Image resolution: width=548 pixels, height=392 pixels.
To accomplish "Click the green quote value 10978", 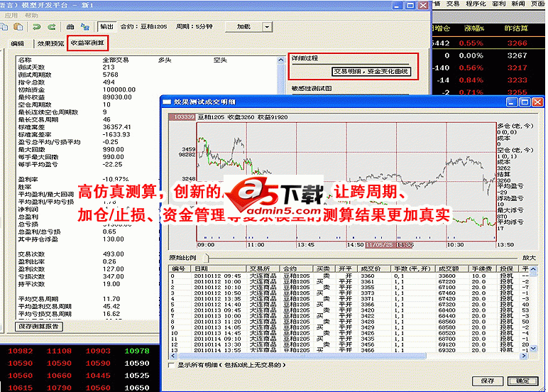I will (x=137, y=351).
